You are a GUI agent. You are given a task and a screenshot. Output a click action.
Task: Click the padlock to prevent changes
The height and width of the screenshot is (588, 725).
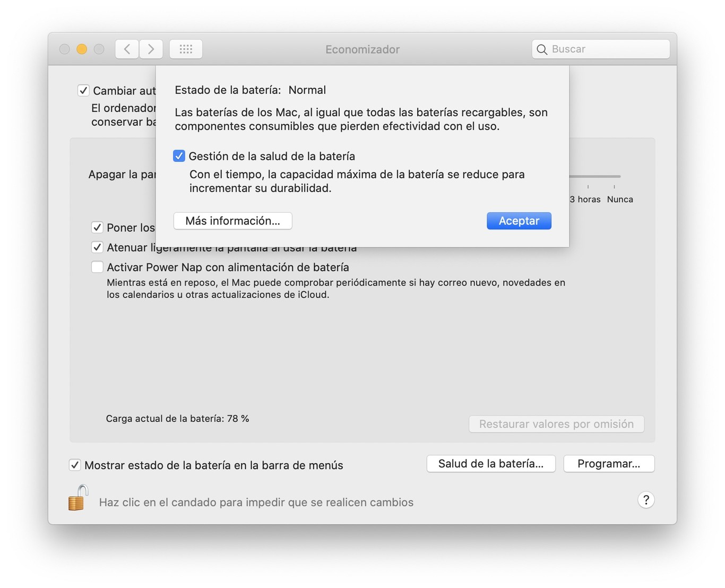78,498
